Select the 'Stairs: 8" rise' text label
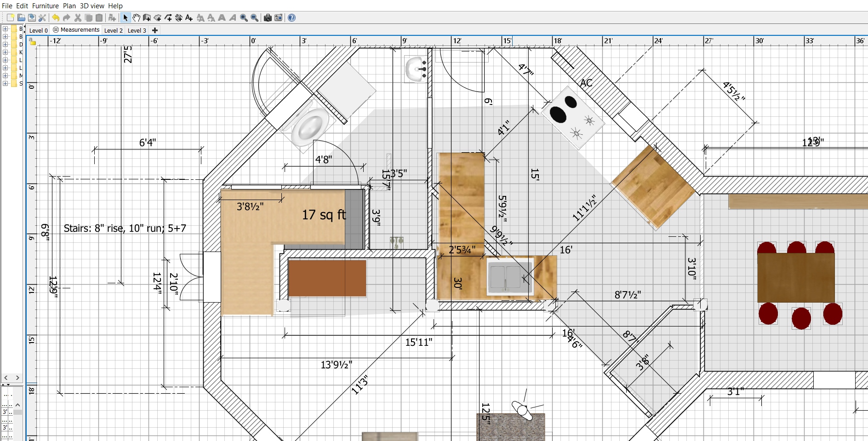 click(125, 229)
